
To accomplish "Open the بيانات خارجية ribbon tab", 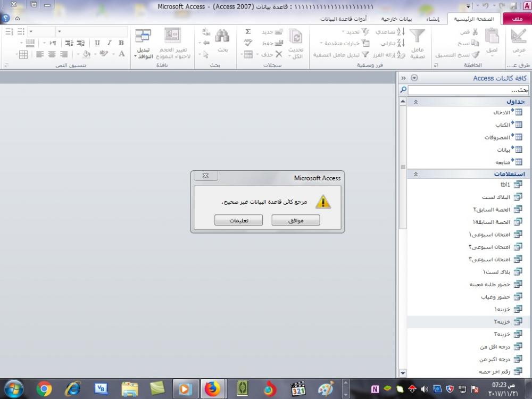I will click(x=396, y=19).
